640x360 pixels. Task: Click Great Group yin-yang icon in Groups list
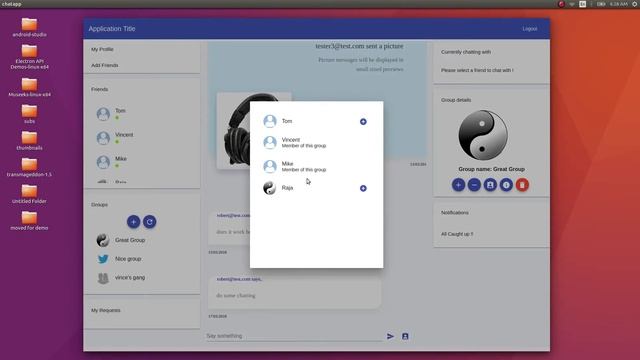(x=103, y=240)
